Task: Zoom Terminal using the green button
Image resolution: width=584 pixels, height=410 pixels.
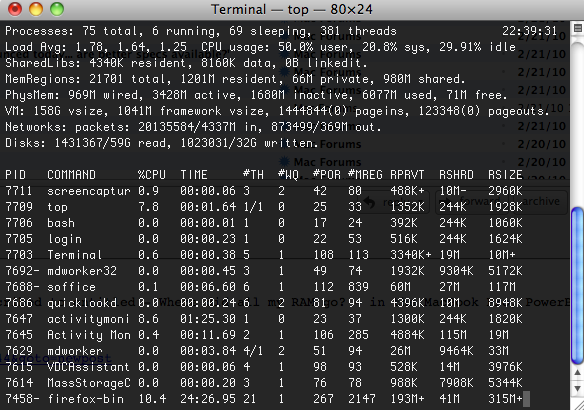Action: (x=57, y=9)
